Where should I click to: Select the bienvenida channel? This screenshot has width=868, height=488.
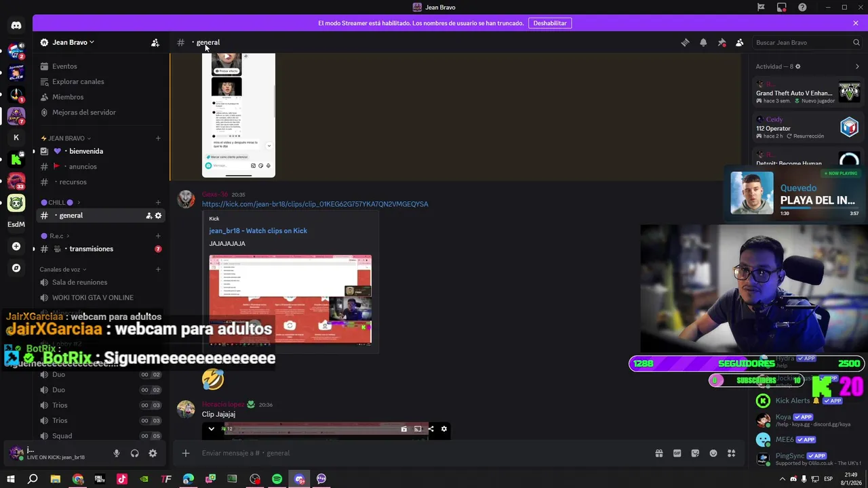[x=100, y=151]
